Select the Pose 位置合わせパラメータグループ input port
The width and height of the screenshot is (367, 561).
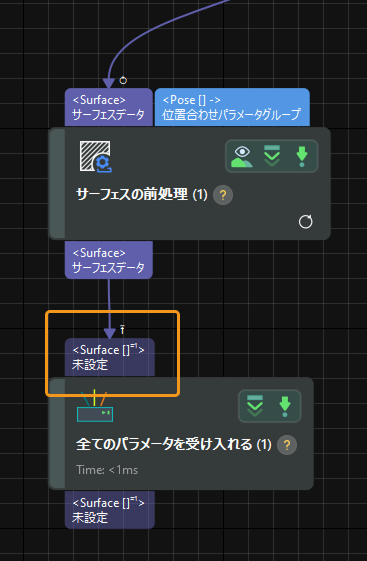coord(232,107)
